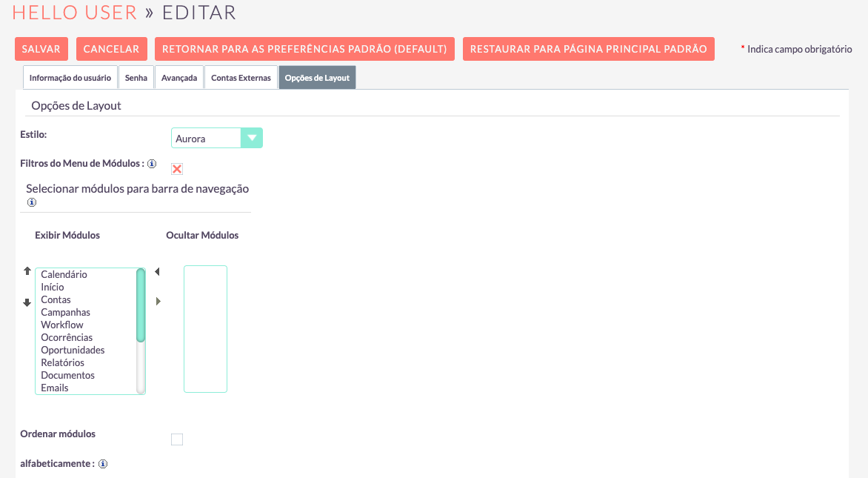Click Restaurar para Página Principal Padrão button
The image size is (868, 478).
(589, 49)
